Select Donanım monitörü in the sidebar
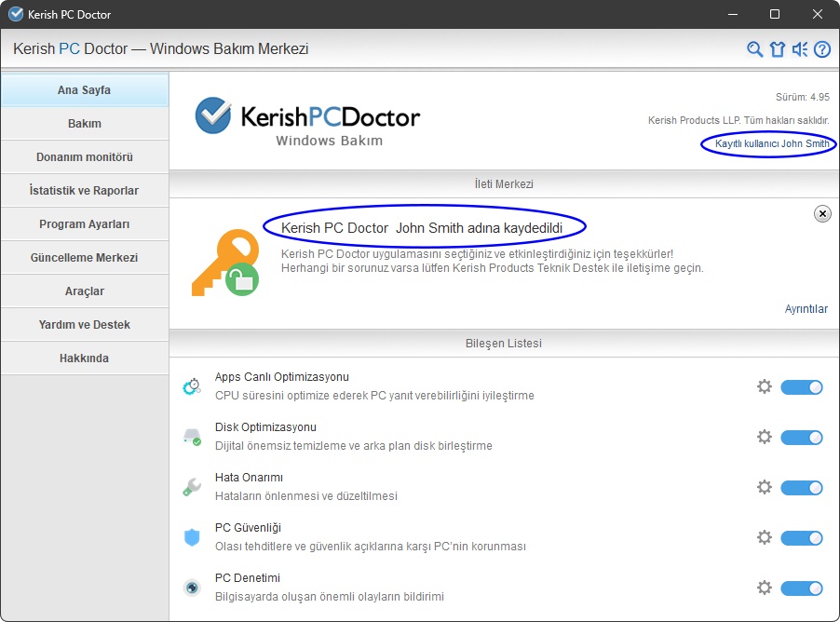 pyautogui.click(x=85, y=157)
